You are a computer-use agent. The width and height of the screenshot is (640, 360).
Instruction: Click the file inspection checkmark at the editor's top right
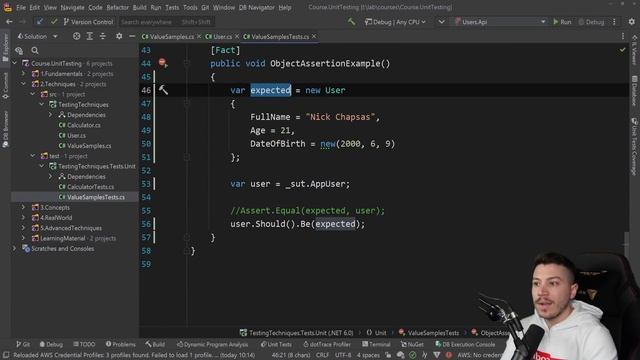[x=622, y=50]
